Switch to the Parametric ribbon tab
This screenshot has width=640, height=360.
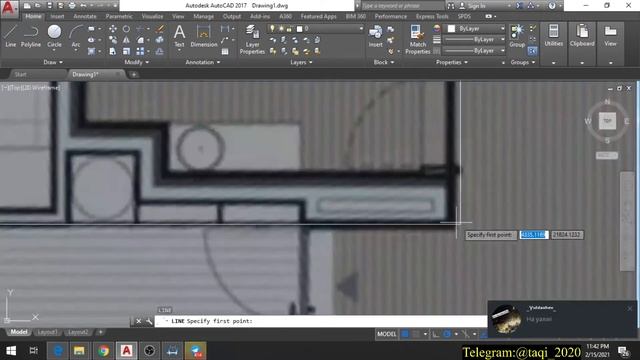(x=119, y=16)
